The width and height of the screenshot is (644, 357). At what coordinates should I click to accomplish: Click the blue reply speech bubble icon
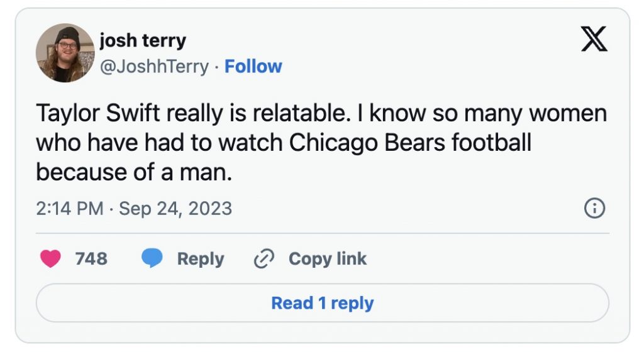(152, 259)
